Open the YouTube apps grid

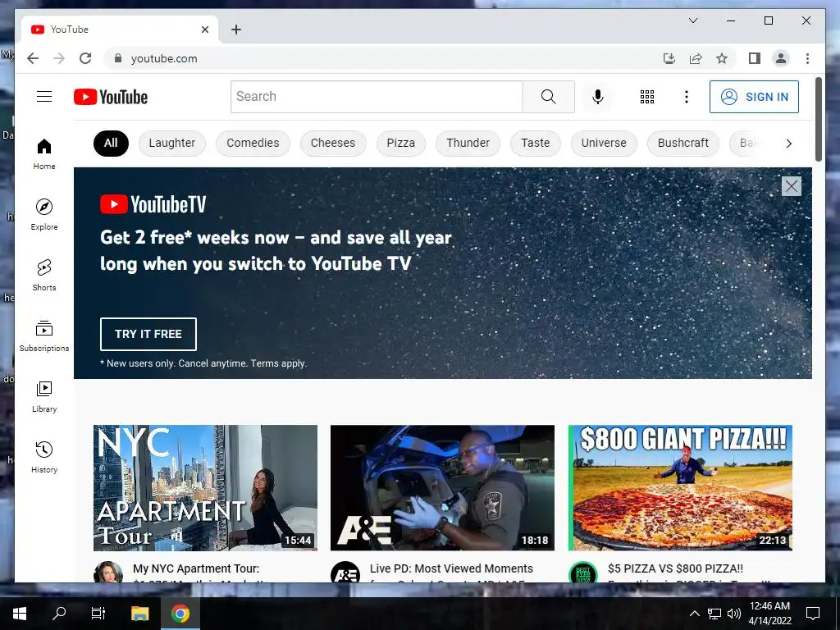(x=647, y=97)
